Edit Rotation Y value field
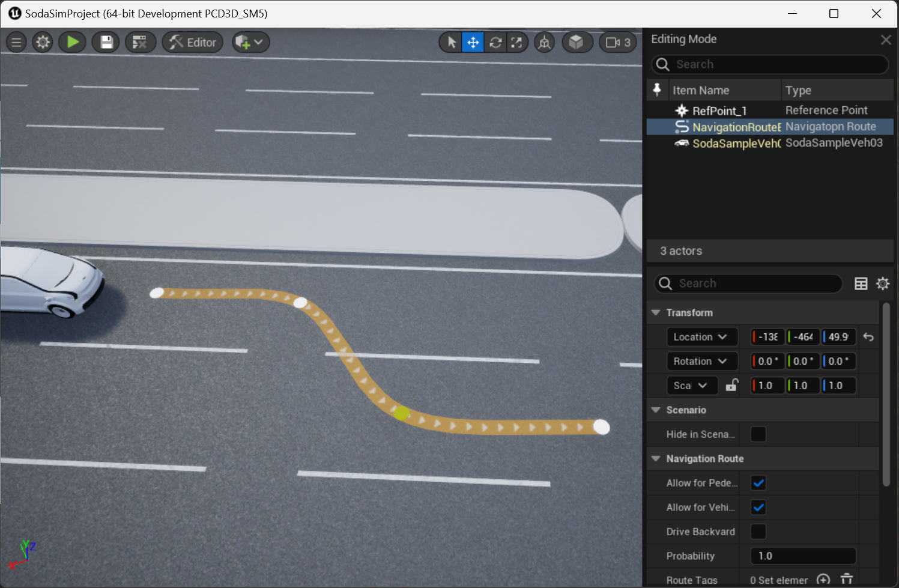Image resolution: width=899 pixels, height=588 pixels. (x=804, y=361)
